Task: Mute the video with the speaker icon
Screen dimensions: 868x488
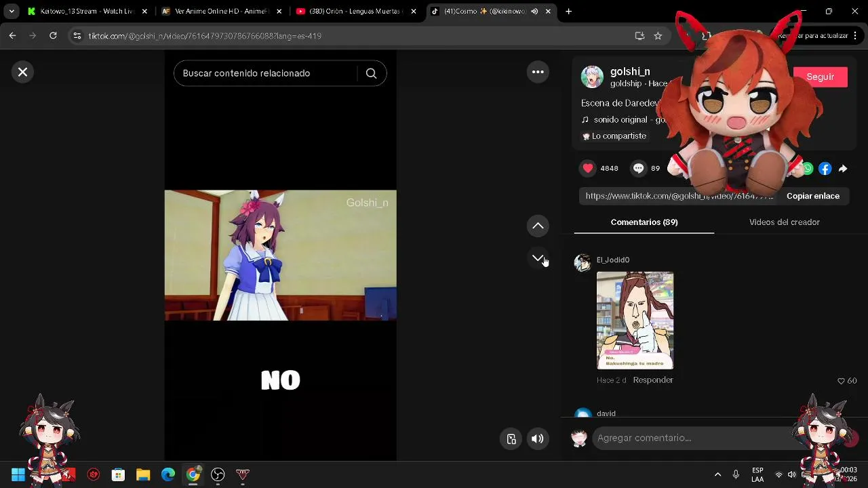Action: coord(537,439)
